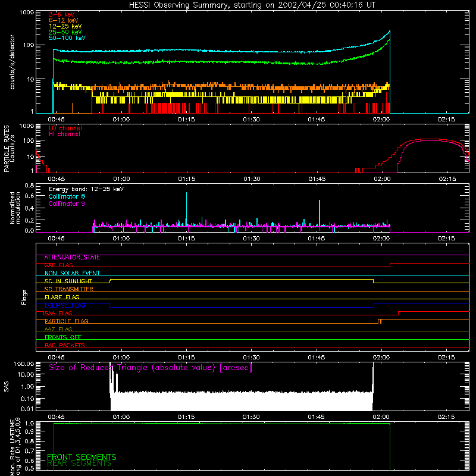Click 01:30 tick under the modulation panel
This screenshot has width=476, height=476.
coord(251,239)
